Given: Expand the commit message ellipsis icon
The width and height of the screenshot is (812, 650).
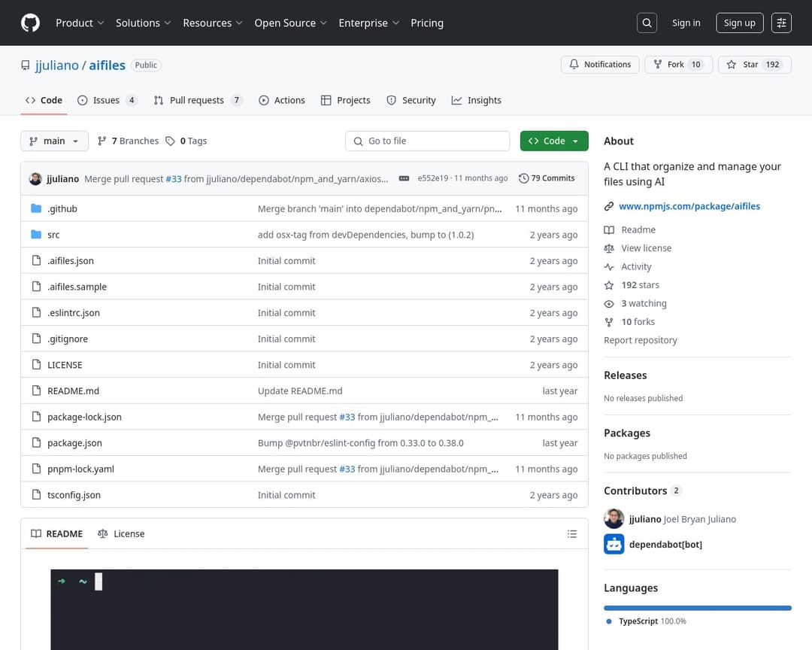Looking at the screenshot, I should click(x=404, y=178).
